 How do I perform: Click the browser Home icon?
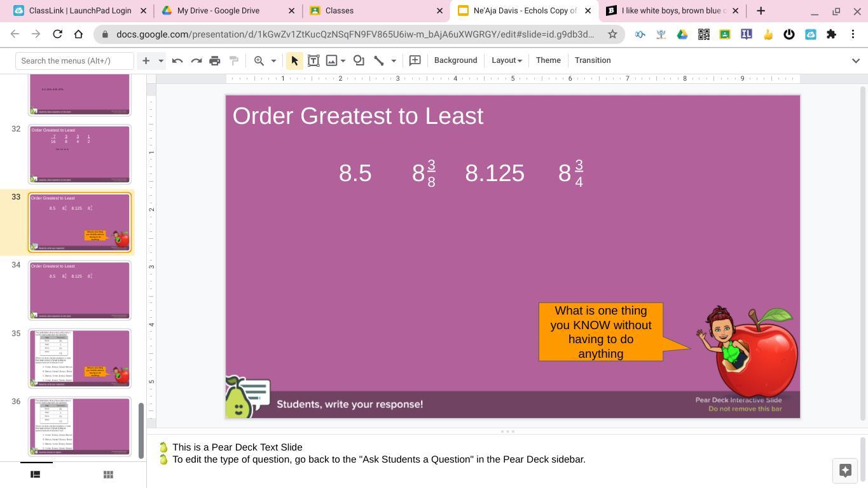[x=78, y=34]
